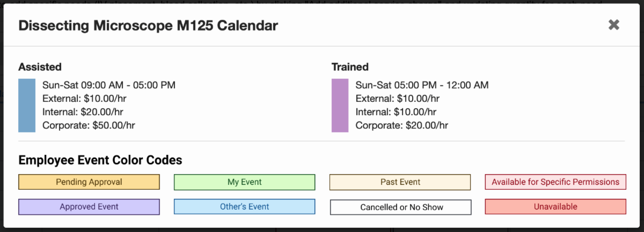
Task: Select the Approved Event color code
Action: click(x=89, y=207)
